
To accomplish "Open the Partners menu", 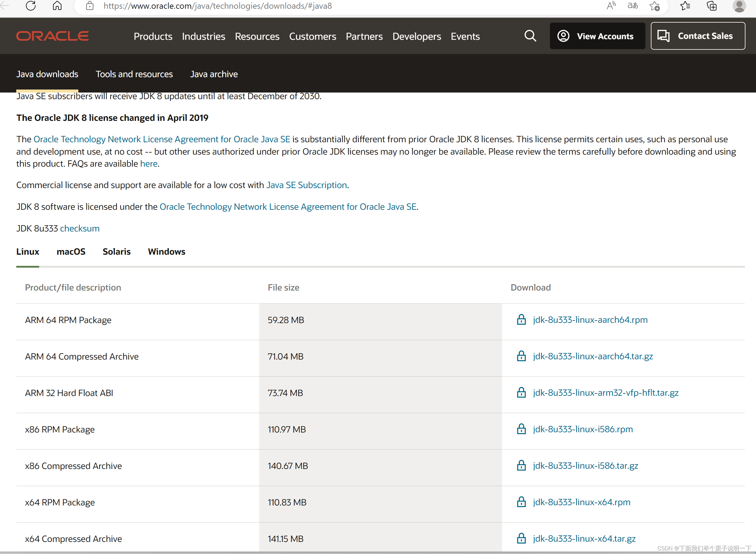I will pos(364,36).
